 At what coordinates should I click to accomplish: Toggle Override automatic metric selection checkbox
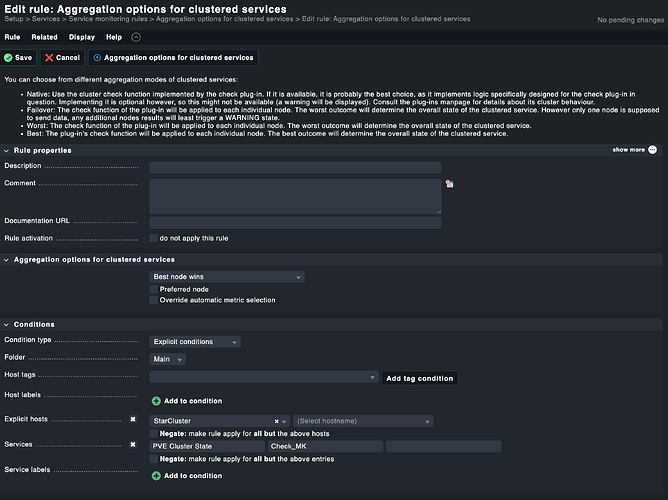153,300
